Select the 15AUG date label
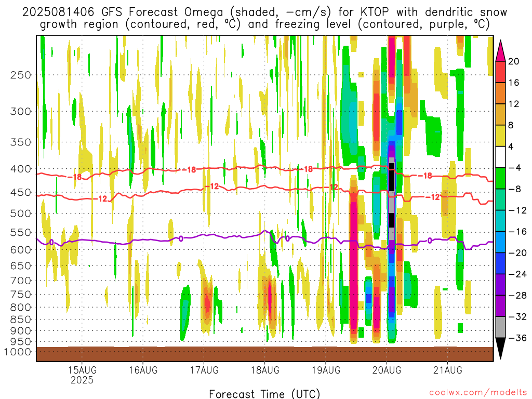 click(x=82, y=370)
